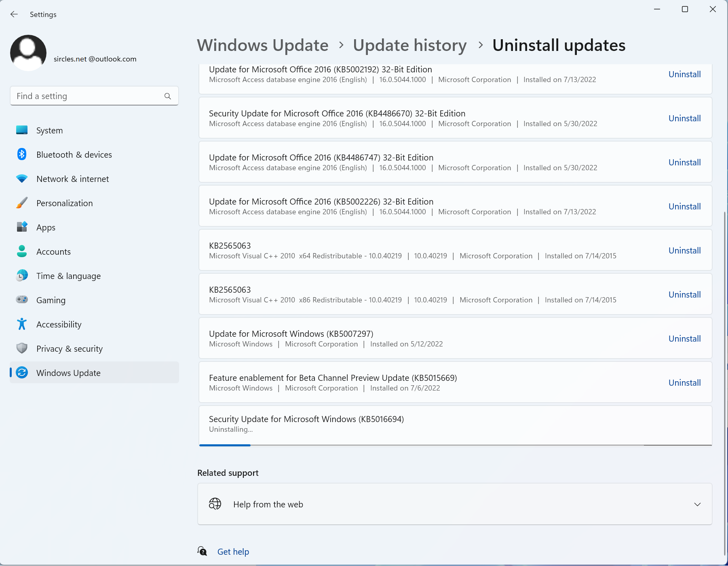The width and height of the screenshot is (728, 566).
Task: Click the Uninstall updates page title
Action: tap(559, 45)
